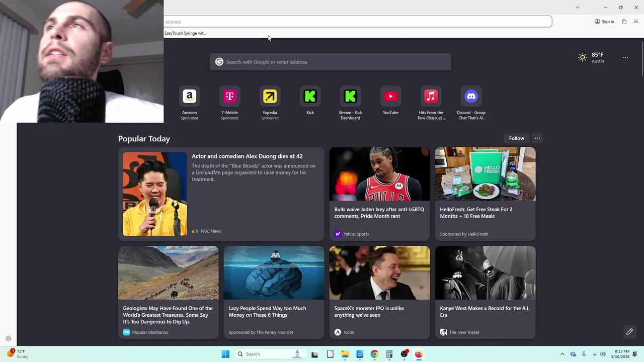Click the NBC News source label
This screenshot has width=644, height=362.
pyautogui.click(x=211, y=231)
